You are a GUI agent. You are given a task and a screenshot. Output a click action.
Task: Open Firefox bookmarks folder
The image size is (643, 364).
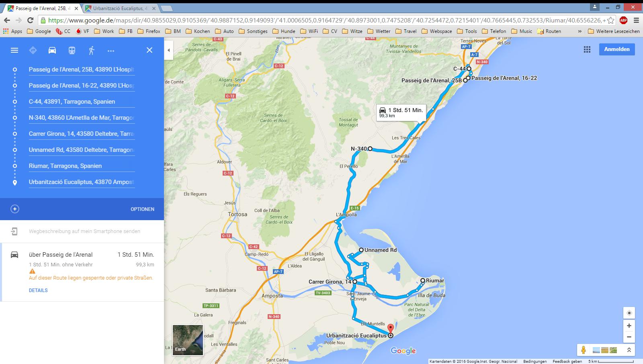[x=148, y=31]
